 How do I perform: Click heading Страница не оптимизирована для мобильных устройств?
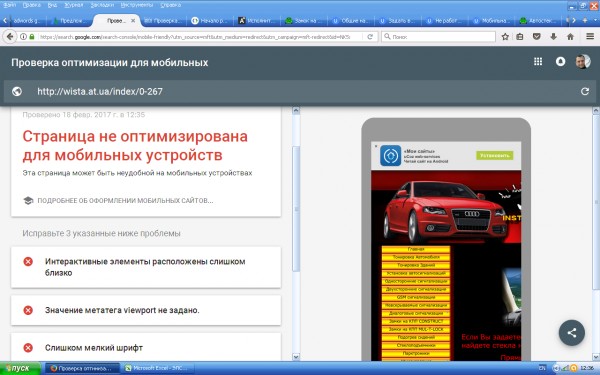pyautogui.click(x=135, y=145)
